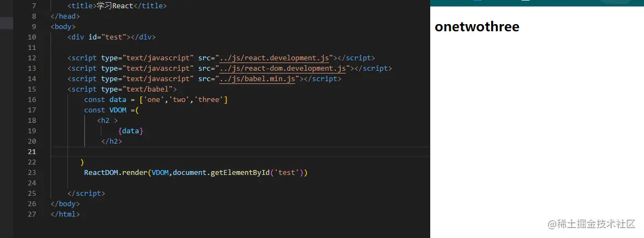Click line number 14 in the gutter
This screenshot has height=238, width=644.
point(32,79)
